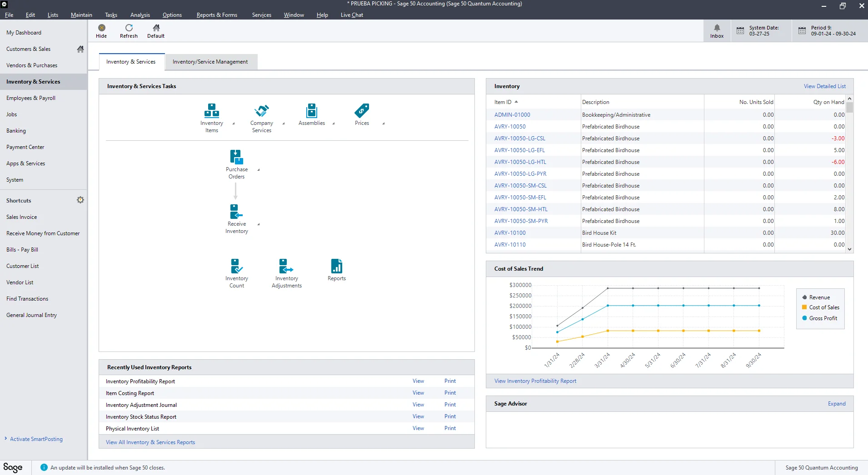Click the Inbox bell icon
The height and width of the screenshot is (475, 868).
[717, 28]
